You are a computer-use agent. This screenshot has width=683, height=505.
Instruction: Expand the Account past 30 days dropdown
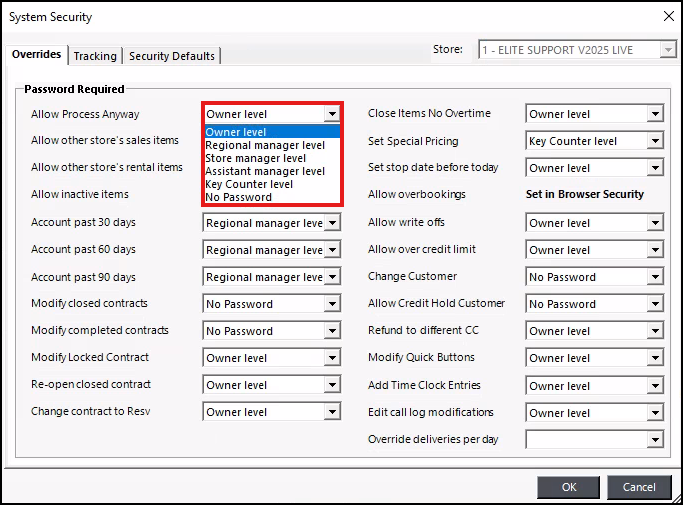tap(332, 223)
